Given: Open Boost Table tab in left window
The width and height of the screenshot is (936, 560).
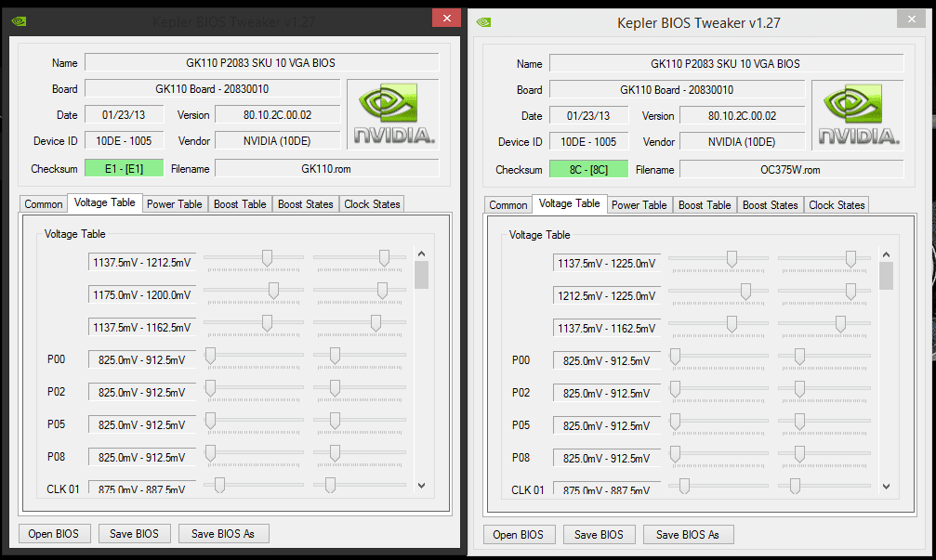Looking at the screenshot, I should click(x=240, y=204).
